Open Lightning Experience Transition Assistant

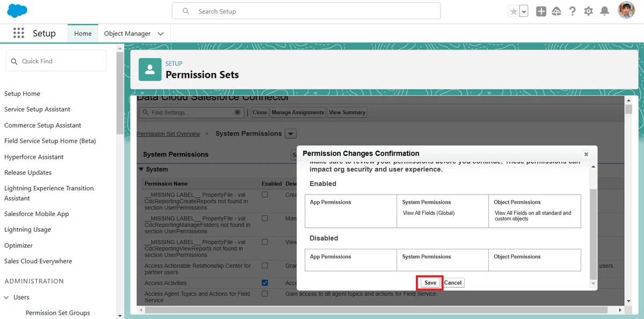pos(49,193)
